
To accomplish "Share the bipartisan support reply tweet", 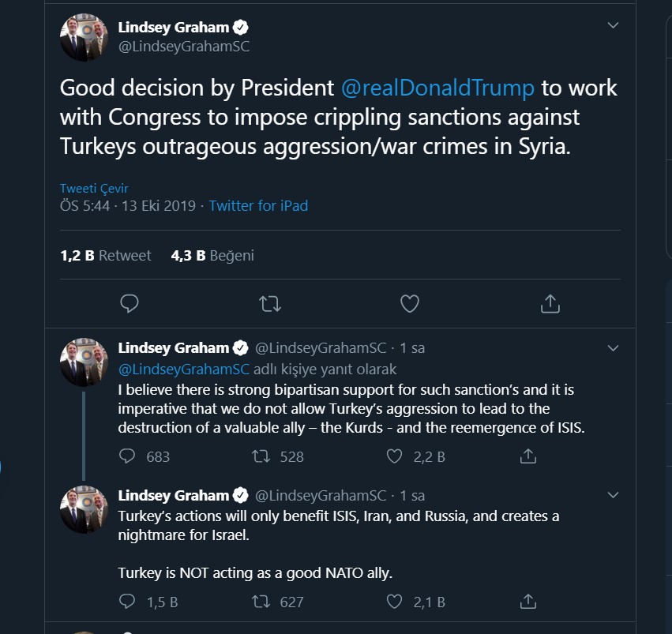I will point(528,456).
